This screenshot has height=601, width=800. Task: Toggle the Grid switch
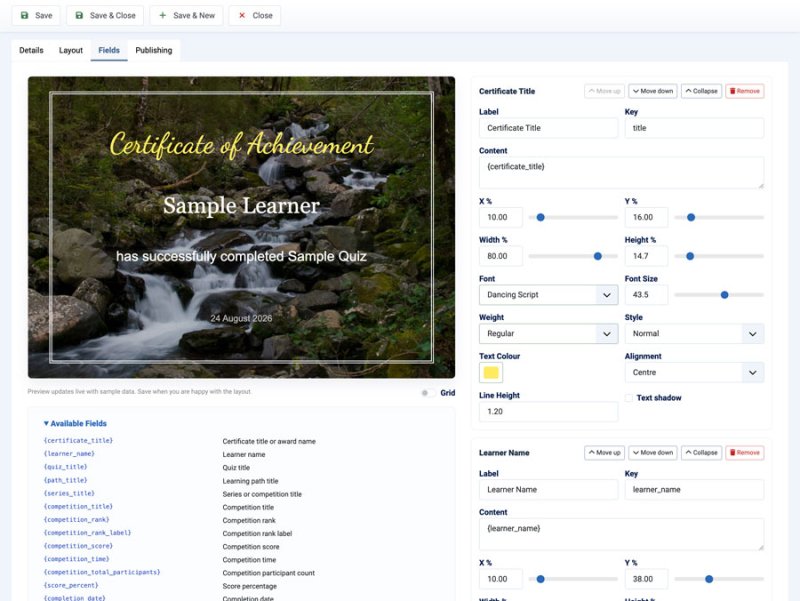[x=428, y=393]
